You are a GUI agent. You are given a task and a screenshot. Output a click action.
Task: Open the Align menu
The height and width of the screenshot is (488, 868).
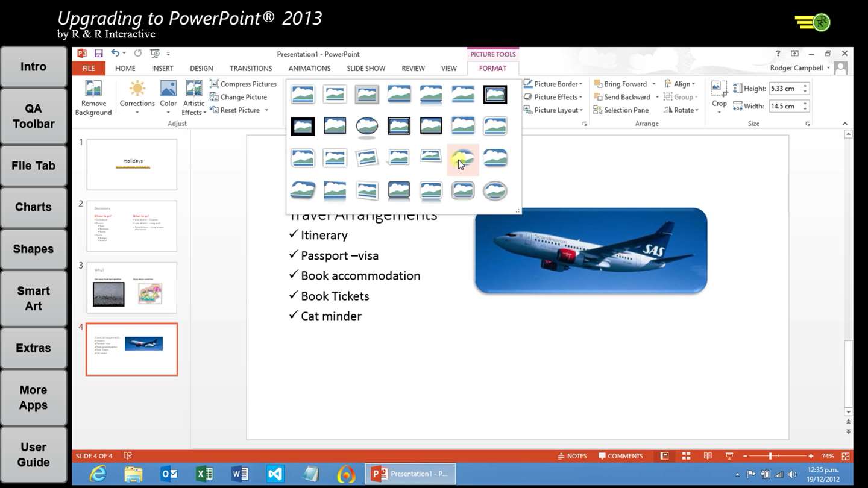point(679,84)
